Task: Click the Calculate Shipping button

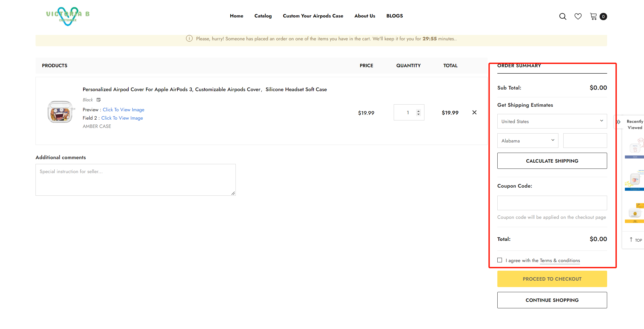Action: pos(552,161)
